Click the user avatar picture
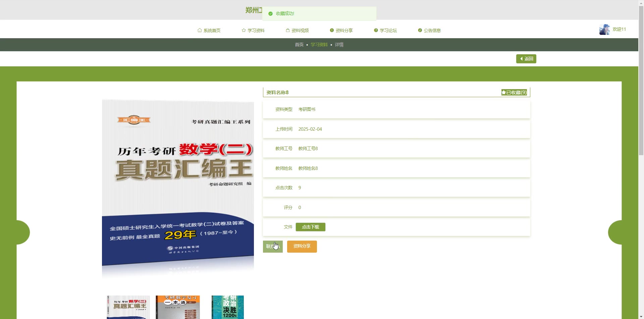The height and width of the screenshot is (319, 644). [x=604, y=29]
